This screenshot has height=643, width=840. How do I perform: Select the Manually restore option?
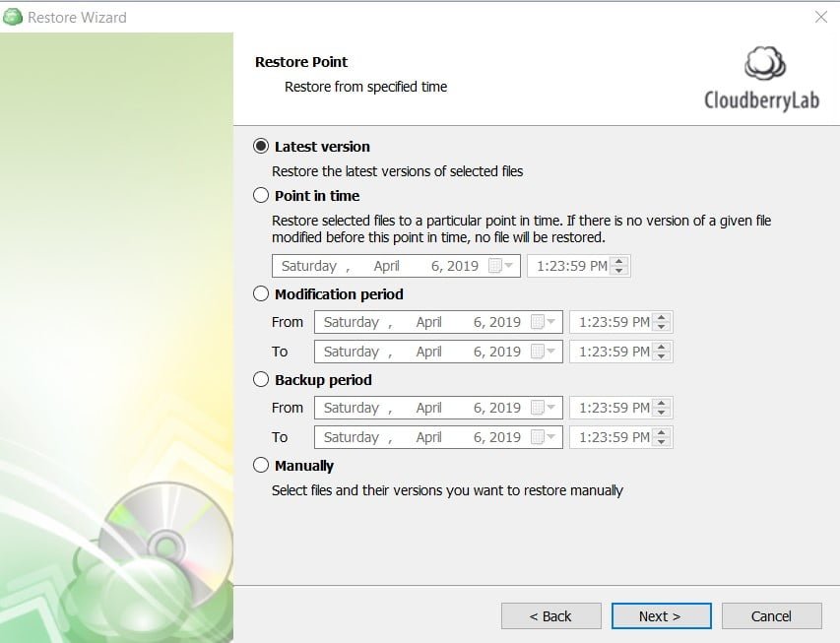[261, 466]
